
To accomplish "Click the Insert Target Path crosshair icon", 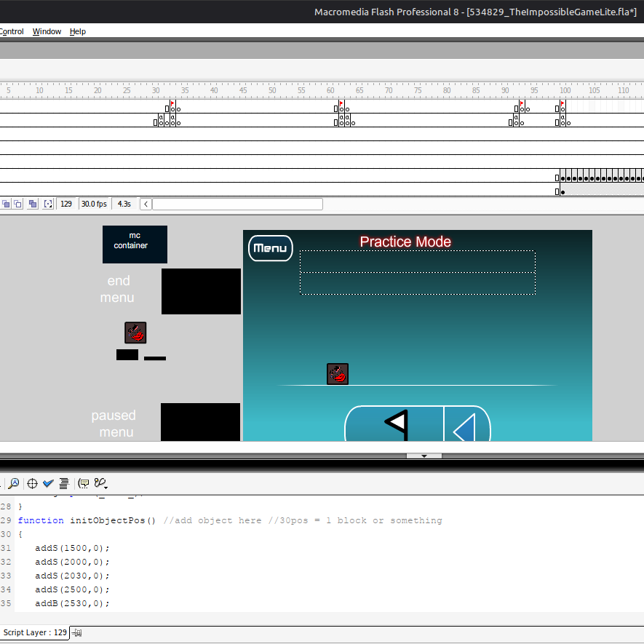I will tap(32, 483).
